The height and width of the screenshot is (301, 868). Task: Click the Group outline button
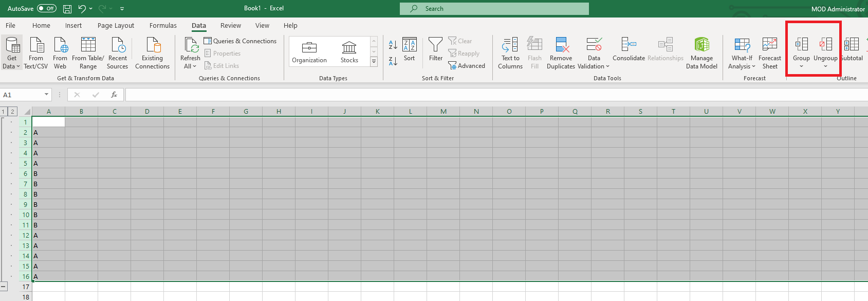click(801, 52)
